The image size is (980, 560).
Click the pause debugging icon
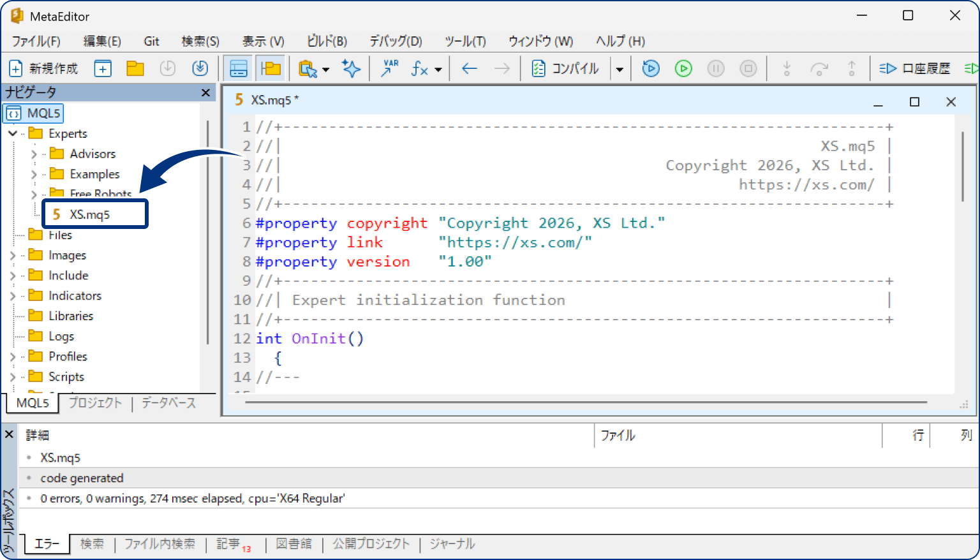pos(716,68)
